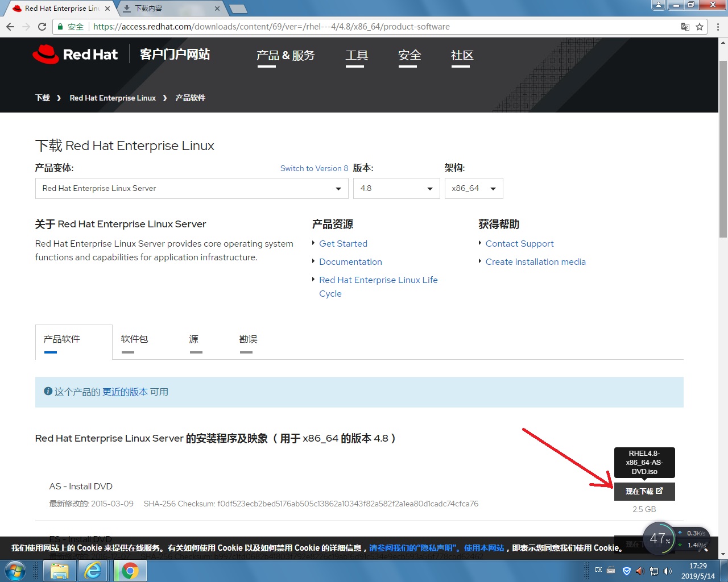Open the x86_64 architecture dropdown
Viewport: 728px width, 582px height.
tap(474, 188)
